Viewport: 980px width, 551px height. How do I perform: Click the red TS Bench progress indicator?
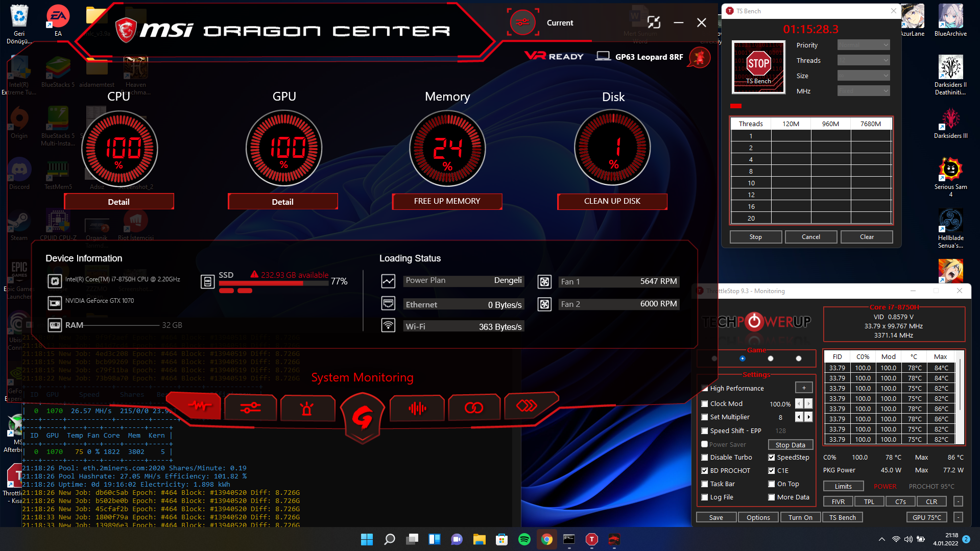click(x=736, y=106)
